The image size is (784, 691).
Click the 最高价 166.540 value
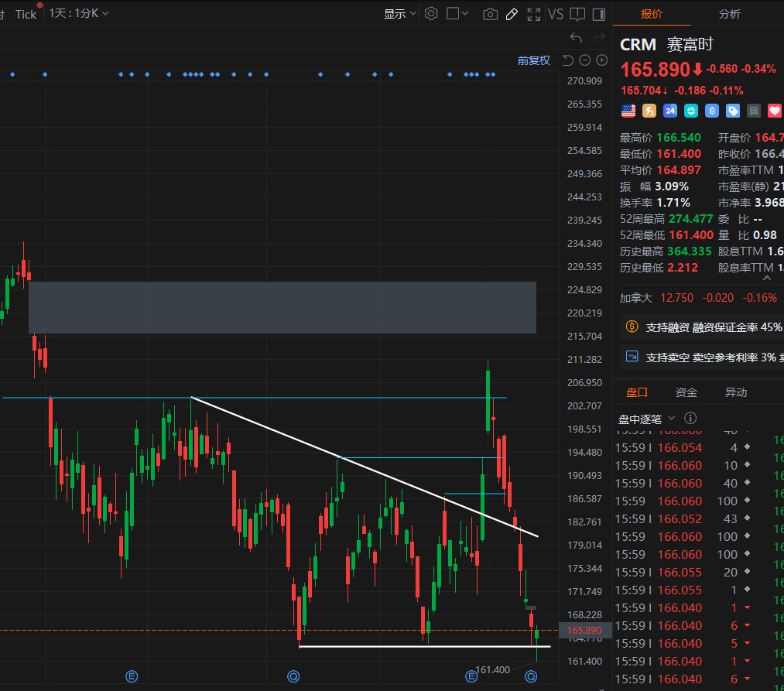tap(679, 137)
